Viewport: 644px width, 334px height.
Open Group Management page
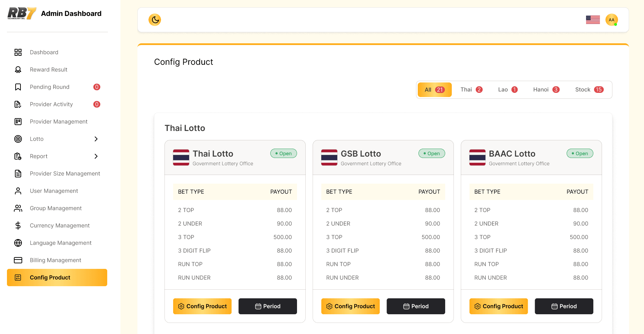point(57,208)
